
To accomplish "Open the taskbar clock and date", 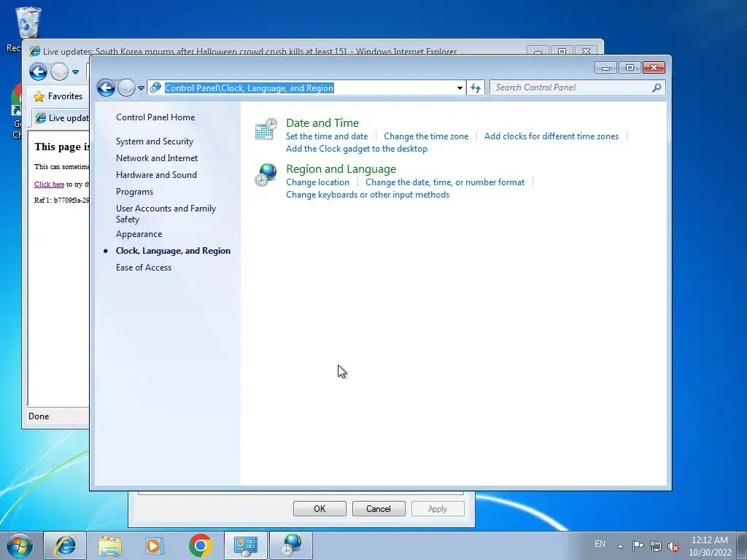I will [710, 546].
